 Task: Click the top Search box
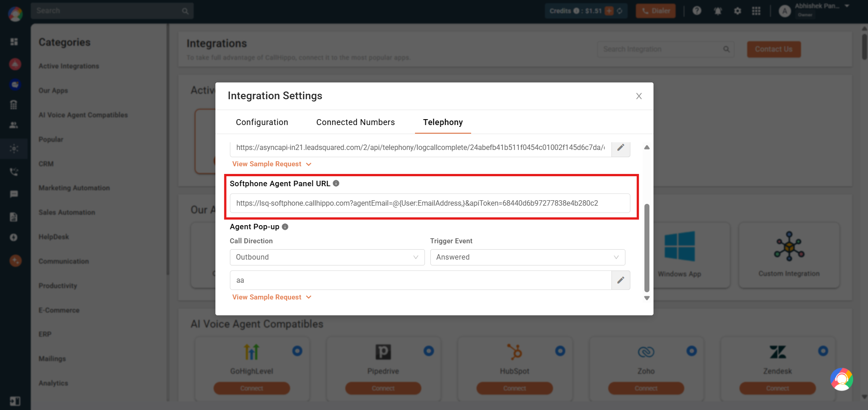click(112, 11)
